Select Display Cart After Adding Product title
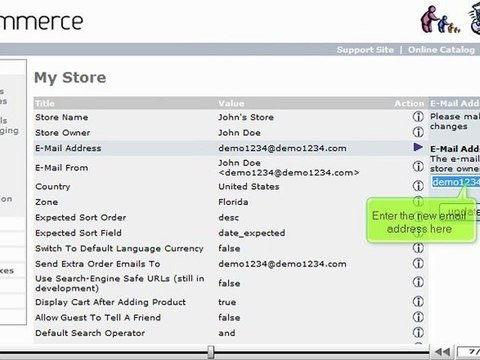Screen dimensions: 480x360 point(110,302)
